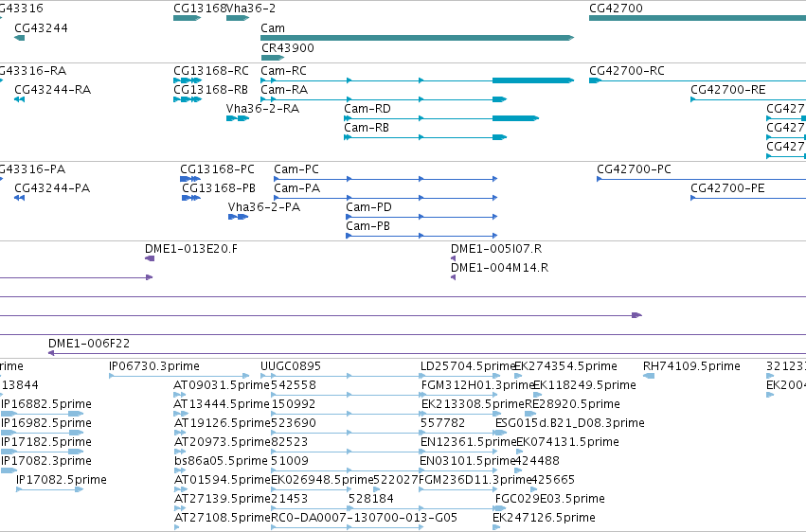Open the IP06730.3prime EST label

pos(154,366)
